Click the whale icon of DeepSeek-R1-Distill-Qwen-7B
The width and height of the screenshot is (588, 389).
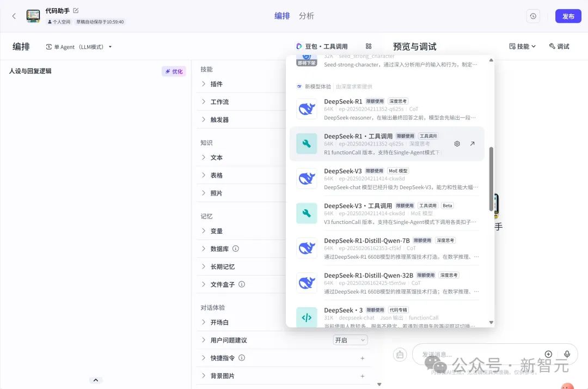[307, 248]
